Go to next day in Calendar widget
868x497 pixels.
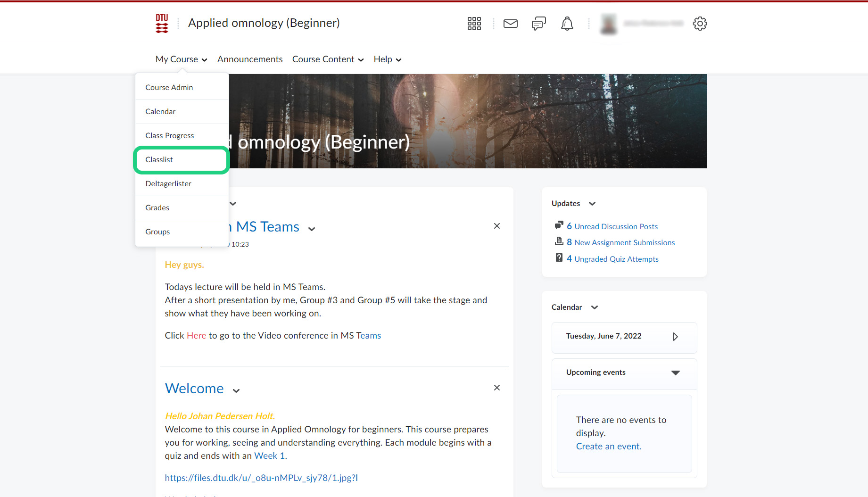[x=675, y=337]
